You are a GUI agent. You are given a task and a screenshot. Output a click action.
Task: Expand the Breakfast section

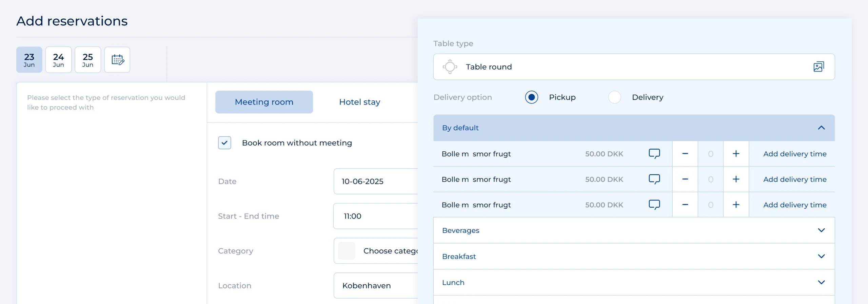click(634, 256)
